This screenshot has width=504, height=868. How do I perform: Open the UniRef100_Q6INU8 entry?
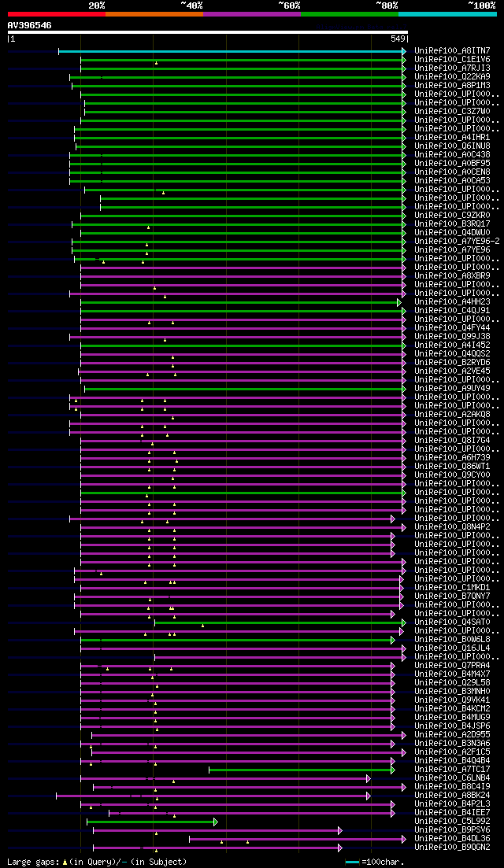coord(452,146)
